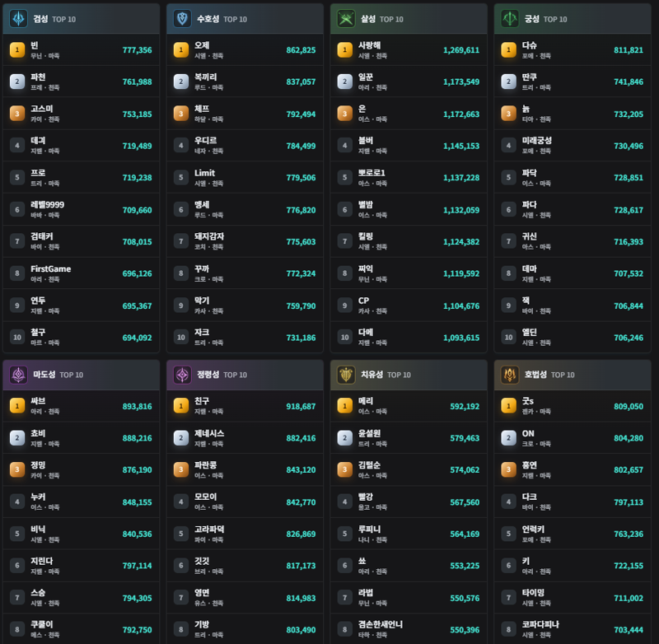
Task: Click score 761,988 in 검성 list
Action: click(137, 82)
